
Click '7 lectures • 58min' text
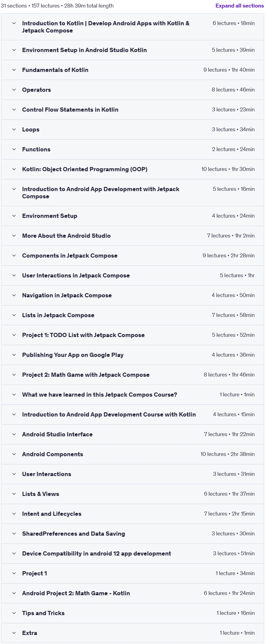tap(233, 315)
